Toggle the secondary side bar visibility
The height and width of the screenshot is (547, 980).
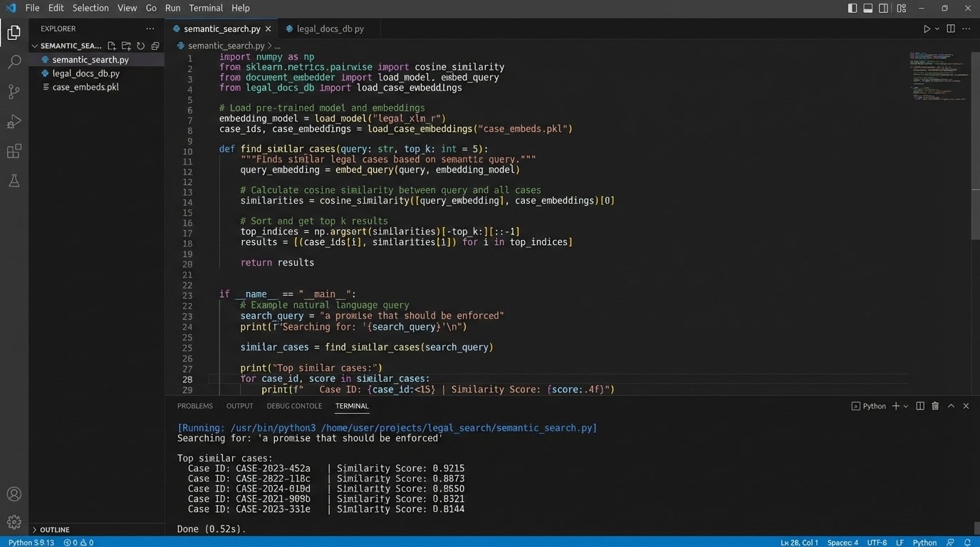[x=884, y=9]
